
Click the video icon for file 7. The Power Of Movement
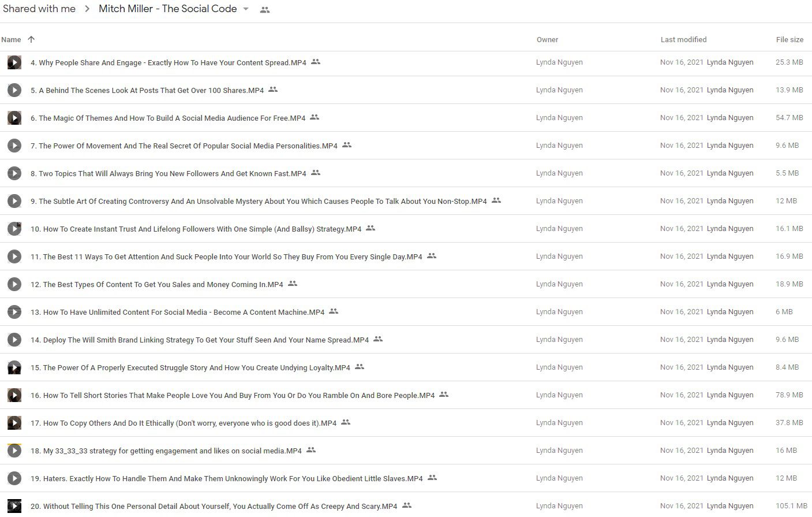click(14, 146)
